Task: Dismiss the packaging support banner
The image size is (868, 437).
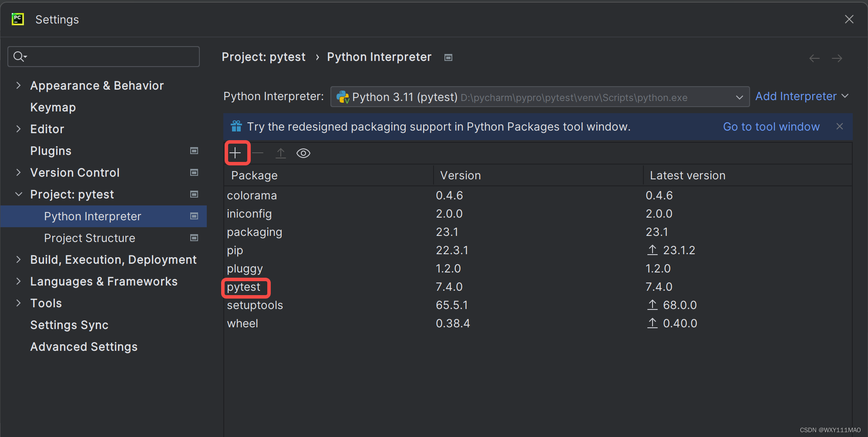Action: pyautogui.click(x=840, y=126)
